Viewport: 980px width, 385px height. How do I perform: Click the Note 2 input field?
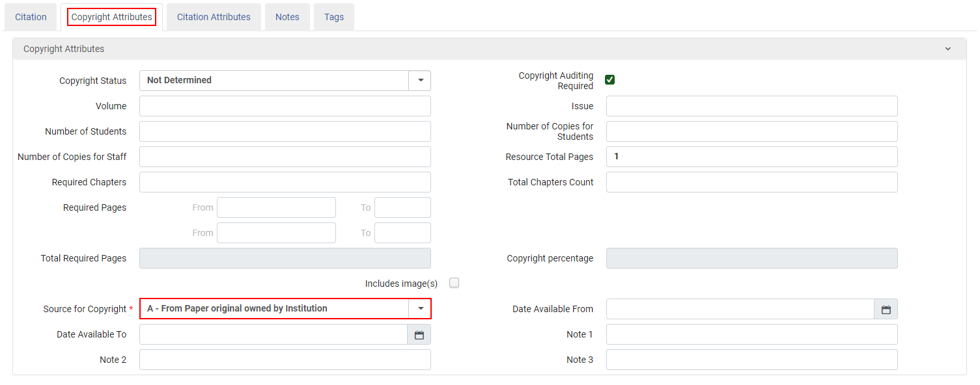coord(285,360)
